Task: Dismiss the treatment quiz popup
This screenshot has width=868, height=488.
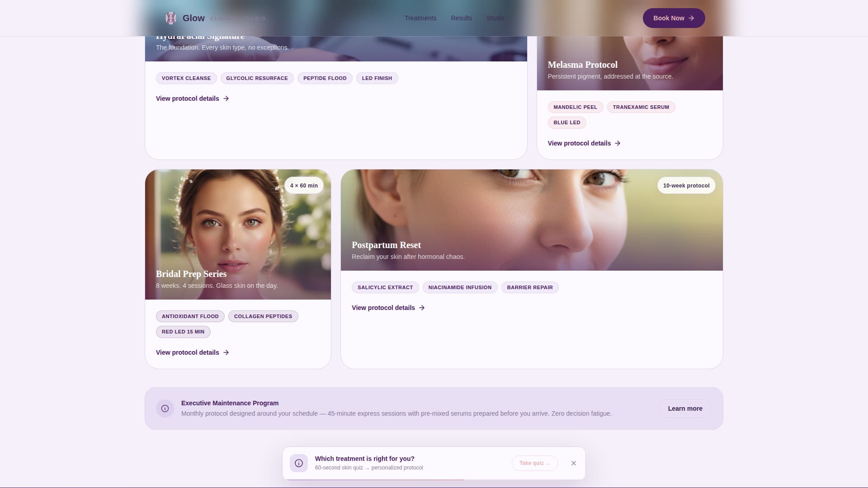Action: pos(574,463)
